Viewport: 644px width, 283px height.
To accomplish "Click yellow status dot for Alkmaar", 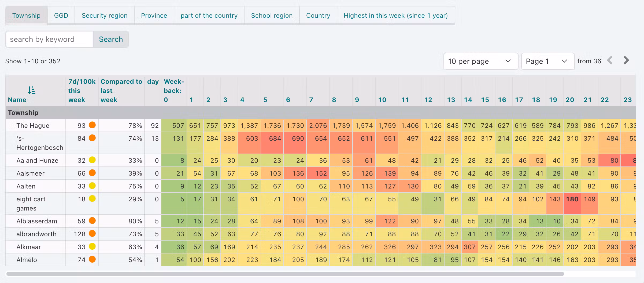I will pos(92,246).
